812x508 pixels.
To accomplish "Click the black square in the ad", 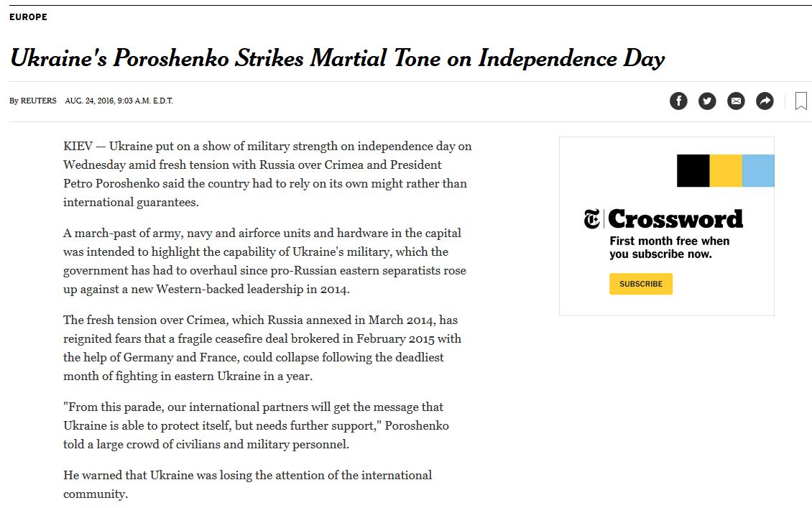I will [693, 170].
